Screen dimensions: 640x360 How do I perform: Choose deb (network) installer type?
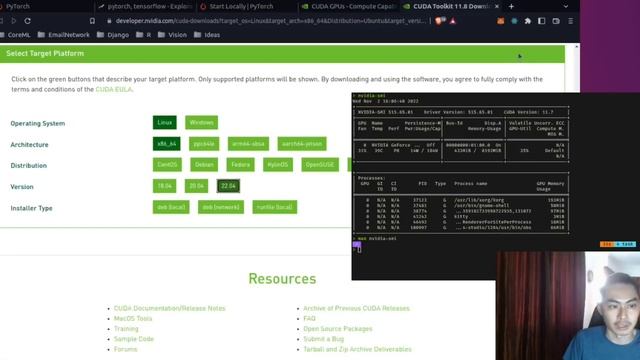(x=221, y=207)
